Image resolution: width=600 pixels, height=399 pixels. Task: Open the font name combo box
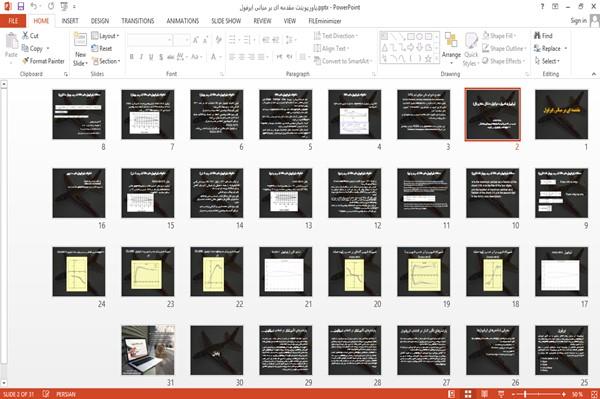coord(150,40)
